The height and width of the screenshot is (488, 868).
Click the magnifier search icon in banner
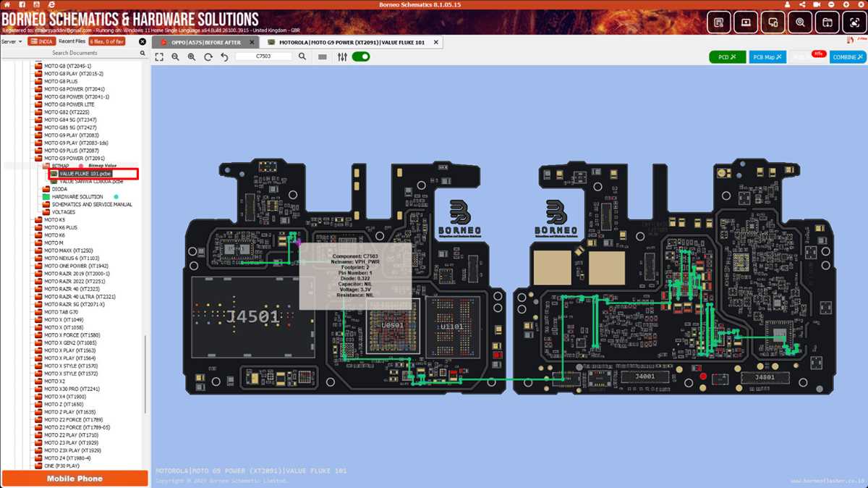coord(800,22)
